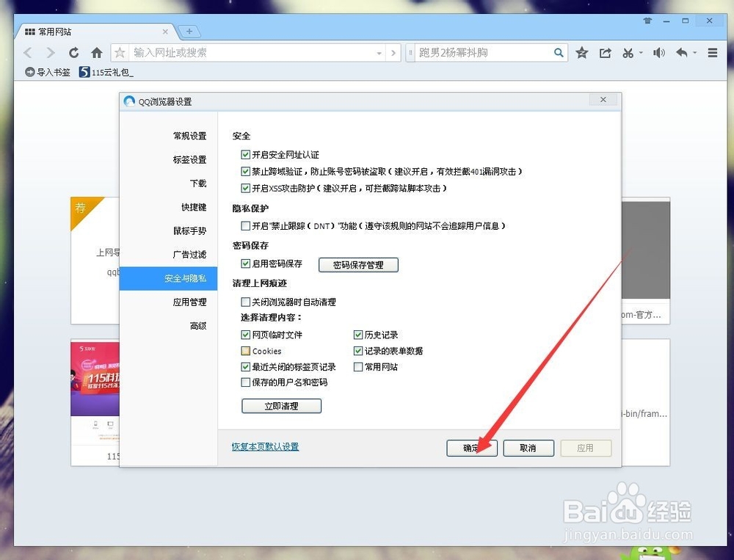Click the search magnifier icon
The image size is (734, 560).
[559, 52]
